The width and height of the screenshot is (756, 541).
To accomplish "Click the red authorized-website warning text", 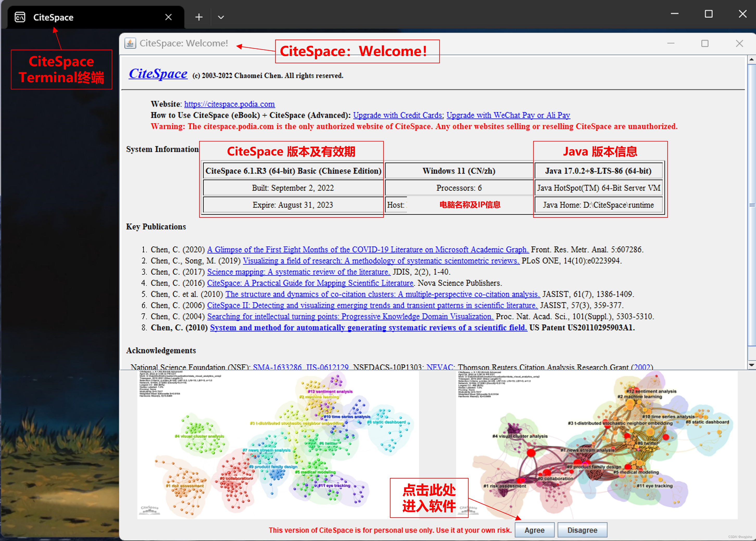I will click(414, 127).
